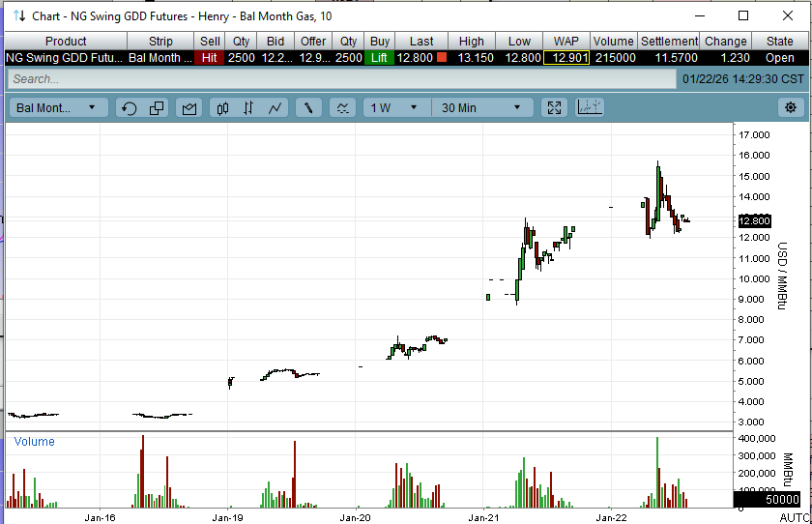Click the Open state cell
Image resolution: width=812 pixels, height=524 pixels.
[779, 57]
